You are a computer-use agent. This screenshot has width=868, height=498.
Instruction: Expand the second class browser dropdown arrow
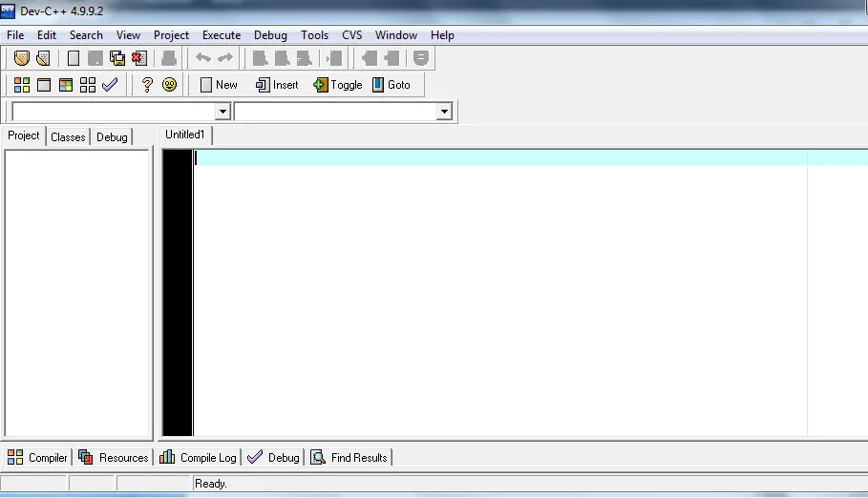click(x=444, y=112)
